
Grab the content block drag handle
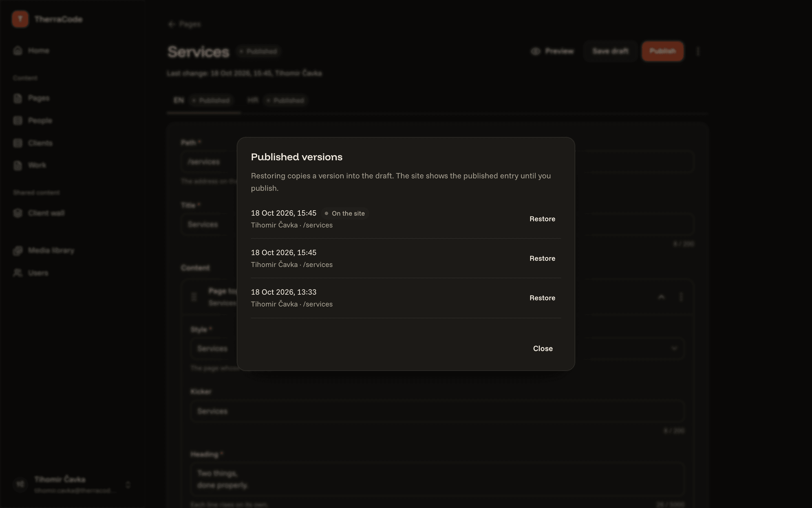pos(194,297)
